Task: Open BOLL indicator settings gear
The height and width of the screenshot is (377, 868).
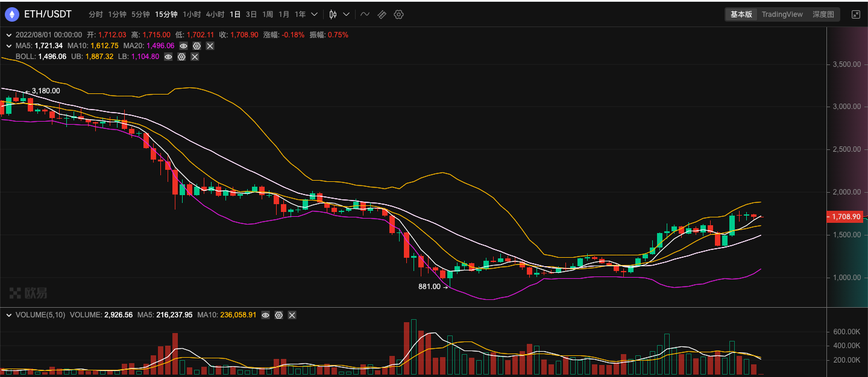Action: tap(181, 57)
